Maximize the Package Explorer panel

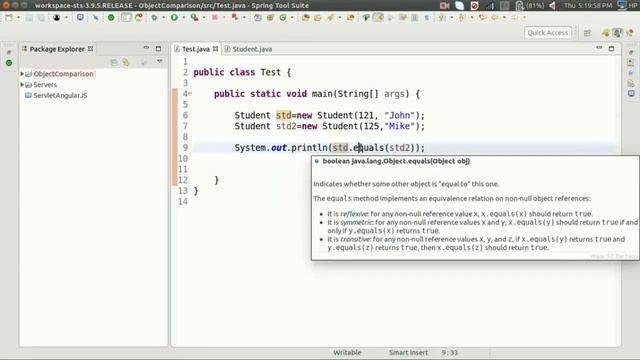[x=158, y=49]
